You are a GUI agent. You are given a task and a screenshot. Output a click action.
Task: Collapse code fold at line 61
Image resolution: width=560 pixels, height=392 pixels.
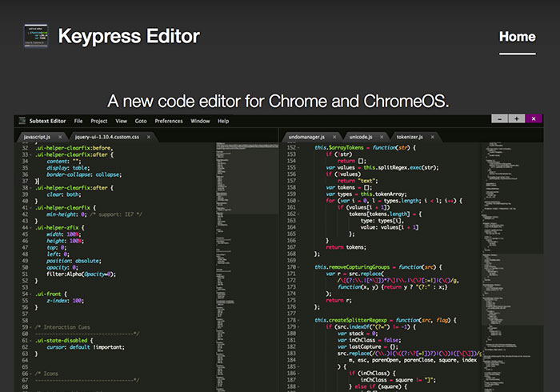coord(30,341)
